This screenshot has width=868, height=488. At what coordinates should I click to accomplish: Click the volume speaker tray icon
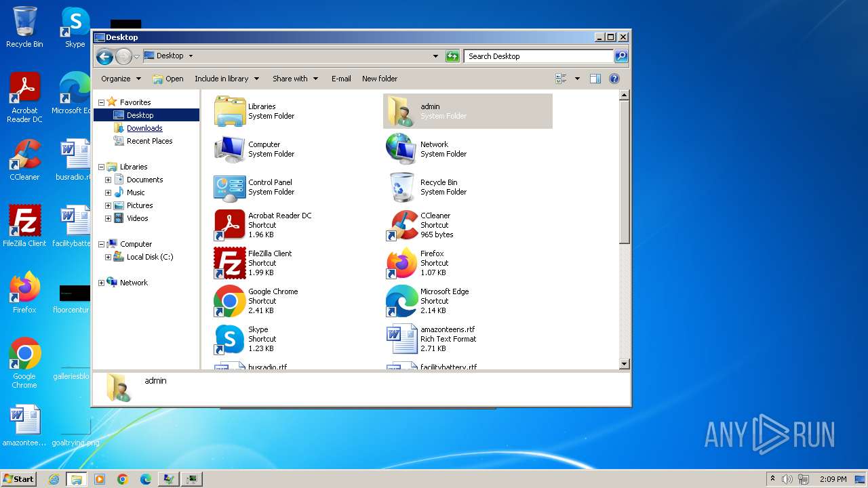[x=787, y=479]
